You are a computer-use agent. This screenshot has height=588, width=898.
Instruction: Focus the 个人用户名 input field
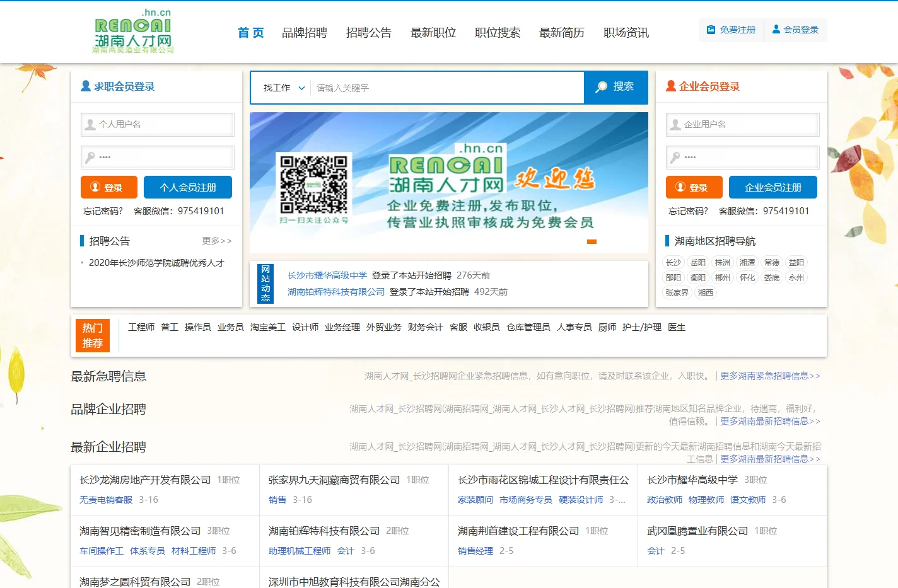point(158,124)
